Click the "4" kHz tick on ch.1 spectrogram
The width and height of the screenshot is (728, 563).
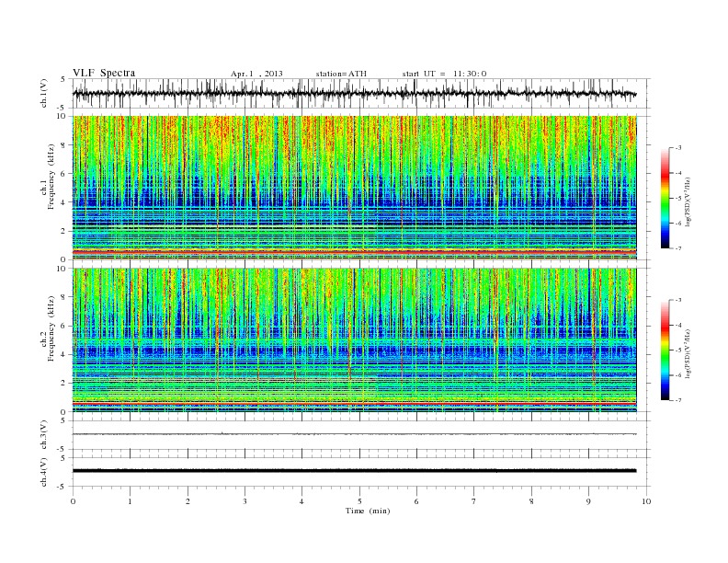tap(64, 202)
